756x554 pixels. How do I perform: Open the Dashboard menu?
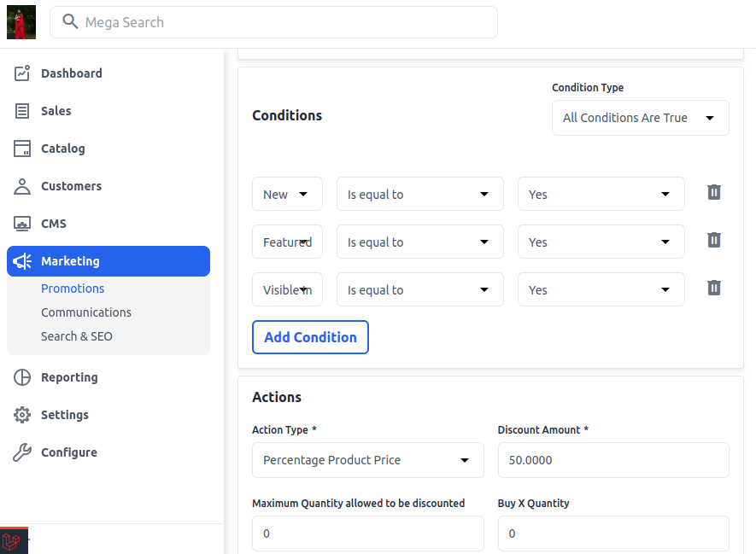pos(108,73)
